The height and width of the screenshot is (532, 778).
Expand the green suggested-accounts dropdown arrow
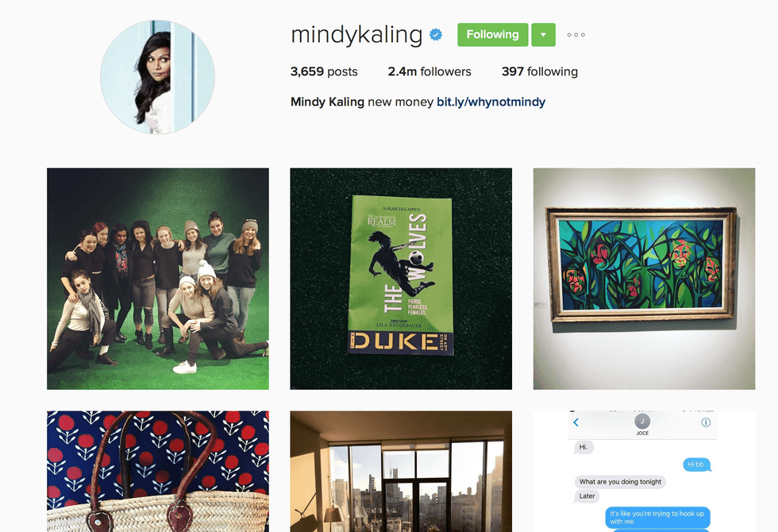click(x=543, y=35)
